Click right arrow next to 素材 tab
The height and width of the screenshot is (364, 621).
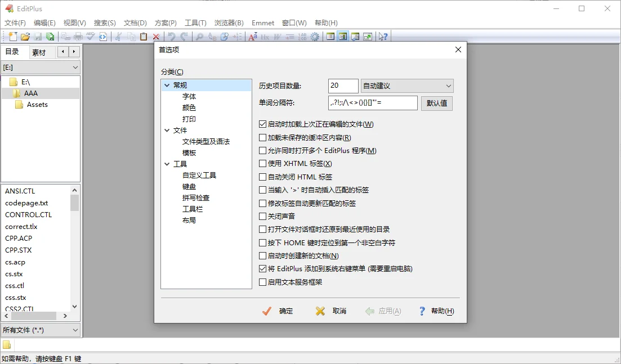74,52
